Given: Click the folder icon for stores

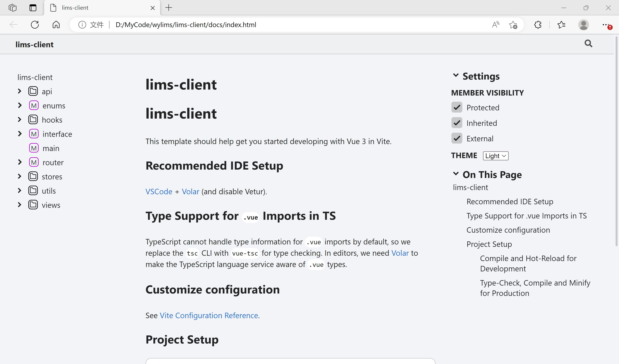Looking at the screenshot, I should click(33, 176).
